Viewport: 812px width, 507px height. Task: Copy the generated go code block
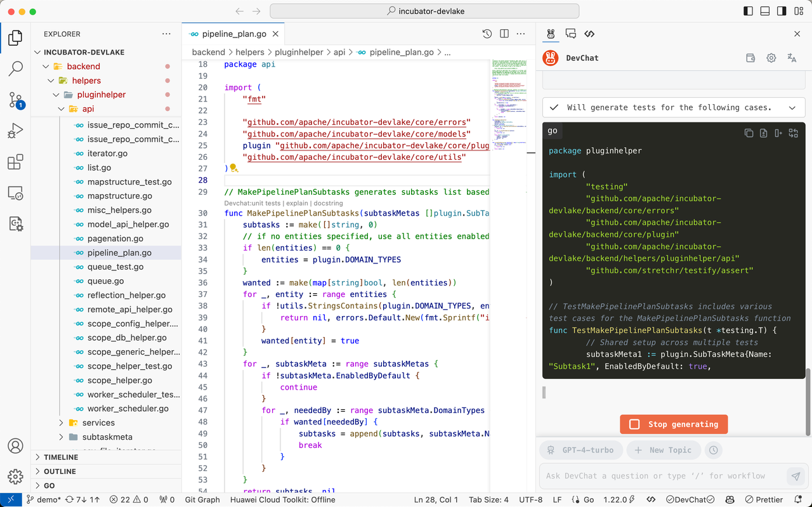(x=749, y=133)
